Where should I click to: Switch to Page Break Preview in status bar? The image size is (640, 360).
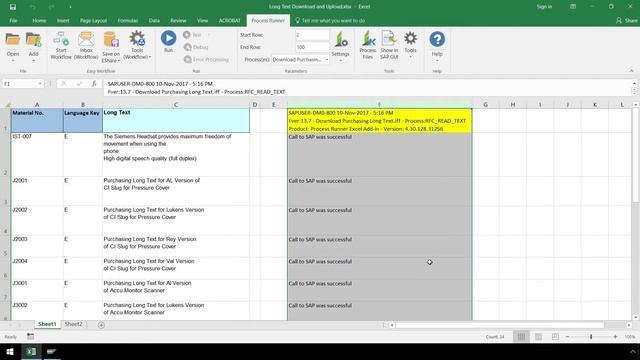tap(555, 337)
